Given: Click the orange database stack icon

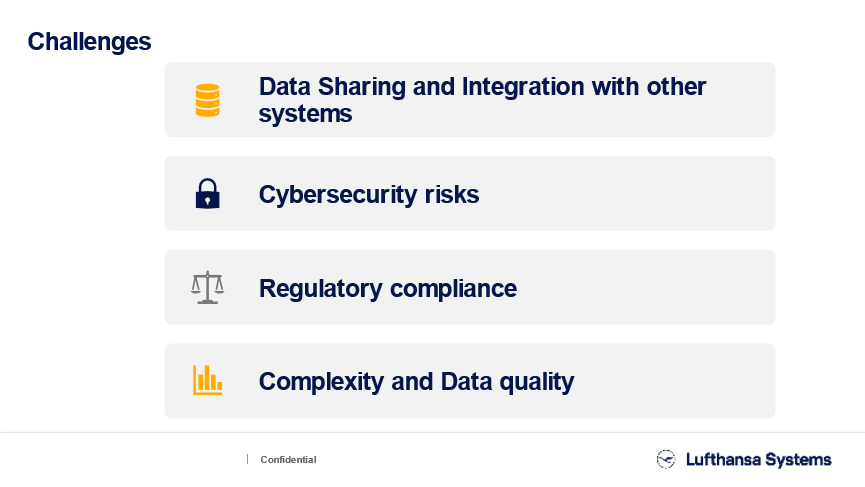Looking at the screenshot, I should tap(207, 100).
